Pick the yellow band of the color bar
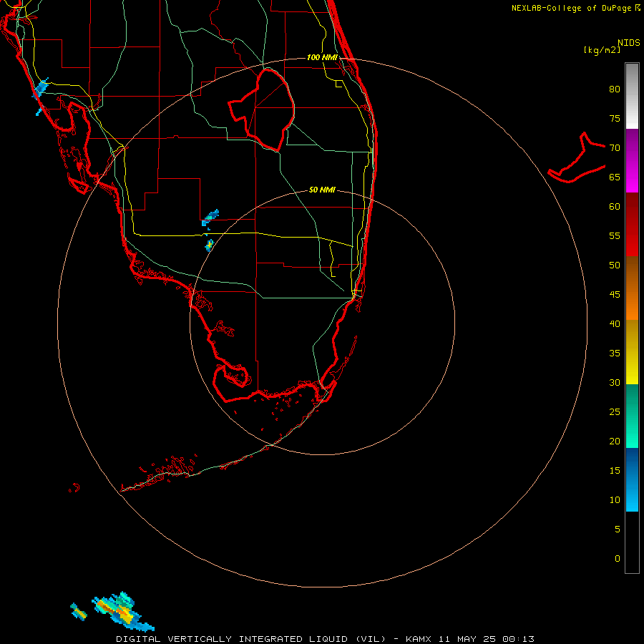644x644 pixels. pos(632,352)
